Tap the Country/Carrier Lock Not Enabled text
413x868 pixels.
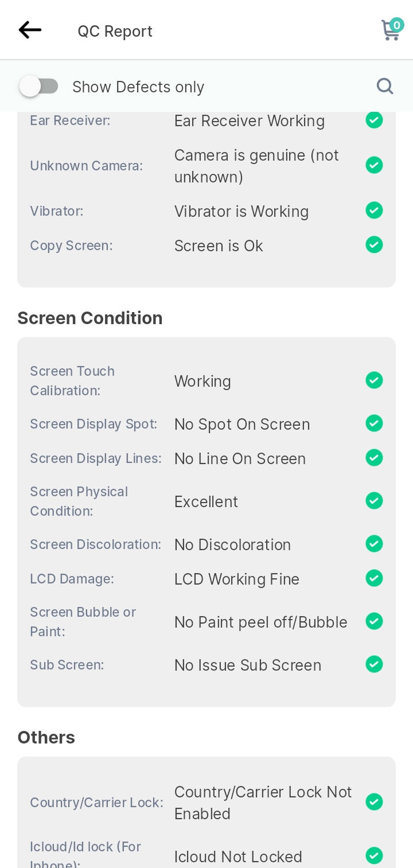coord(263,803)
